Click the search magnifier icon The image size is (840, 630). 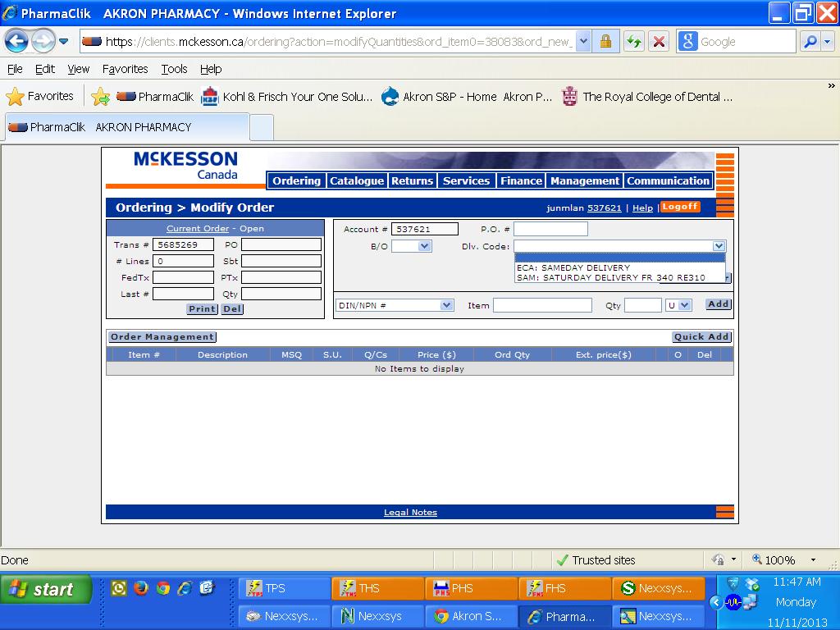coord(810,41)
